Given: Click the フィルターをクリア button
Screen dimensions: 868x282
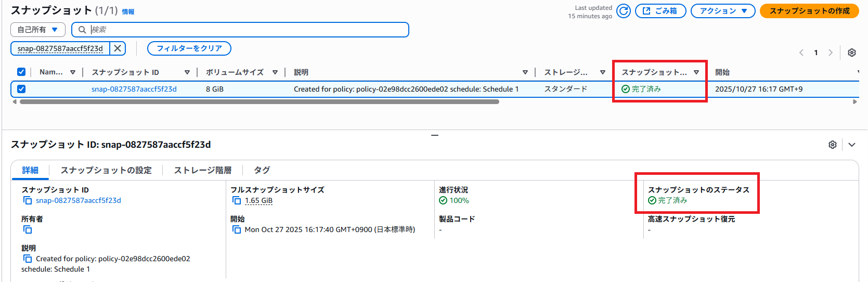Looking at the screenshot, I should pyautogui.click(x=189, y=48).
